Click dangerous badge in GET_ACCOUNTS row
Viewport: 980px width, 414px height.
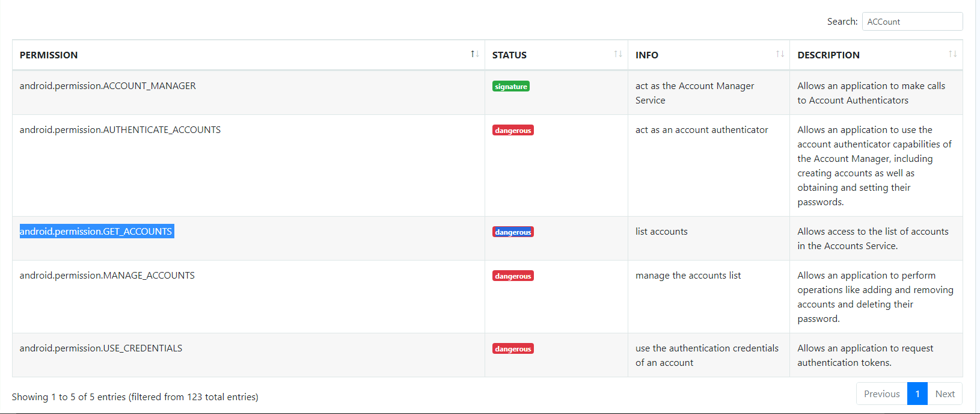[513, 232]
